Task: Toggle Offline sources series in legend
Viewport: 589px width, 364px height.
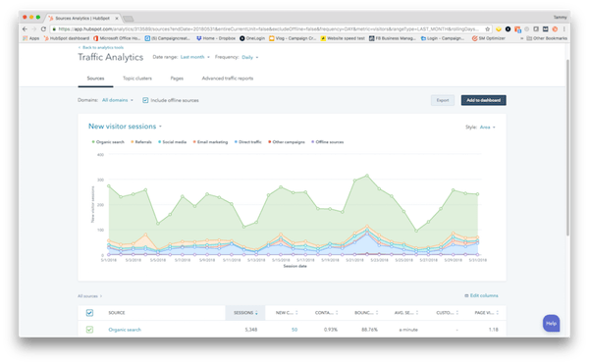Action: (327, 142)
